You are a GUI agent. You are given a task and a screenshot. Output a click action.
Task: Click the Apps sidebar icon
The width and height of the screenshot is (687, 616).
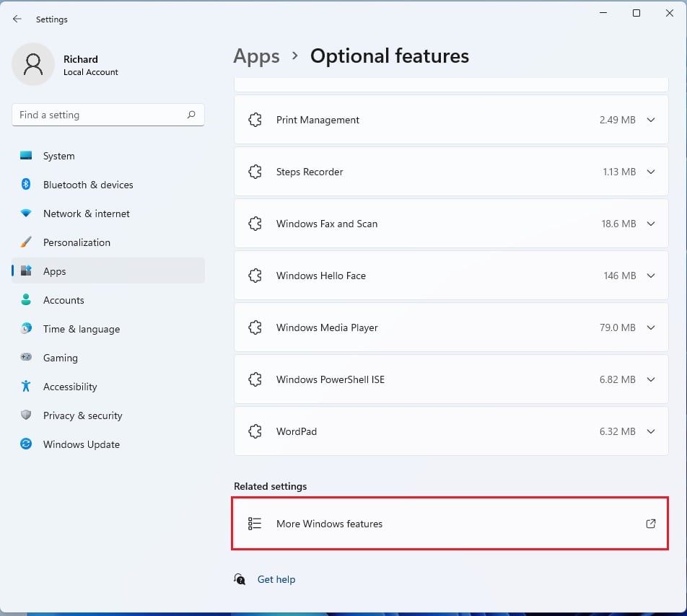point(26,270)
